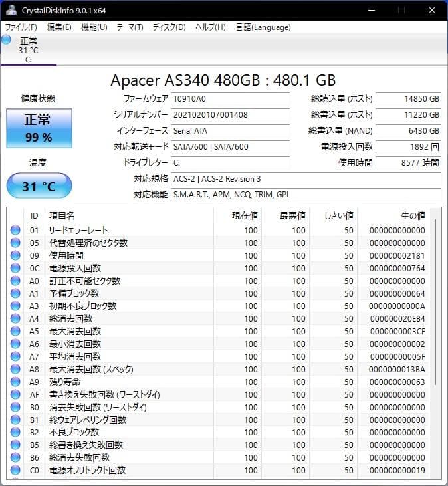The image size is (448, 486).
Task: Click status orb for A5 最大消去回数
Action: pyautogui.click(x=15, y=331)
